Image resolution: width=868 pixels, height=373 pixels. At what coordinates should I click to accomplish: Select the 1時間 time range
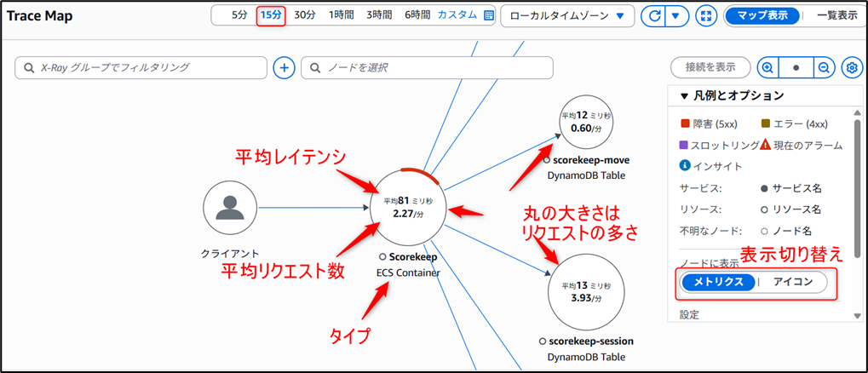[x=341, y=15]
